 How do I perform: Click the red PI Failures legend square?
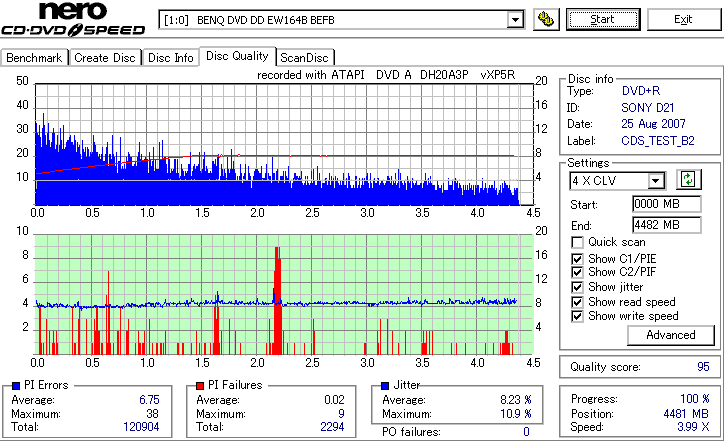(x=200, y=386)
